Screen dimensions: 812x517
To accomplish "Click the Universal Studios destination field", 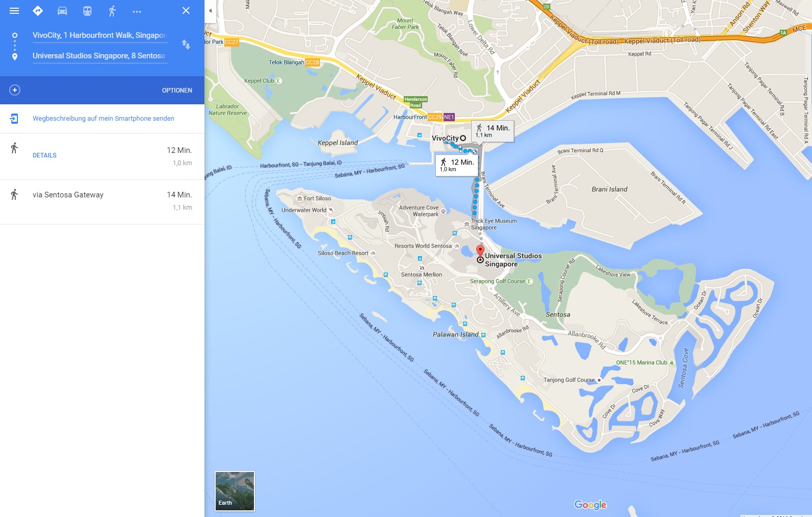I will [100, 56].
